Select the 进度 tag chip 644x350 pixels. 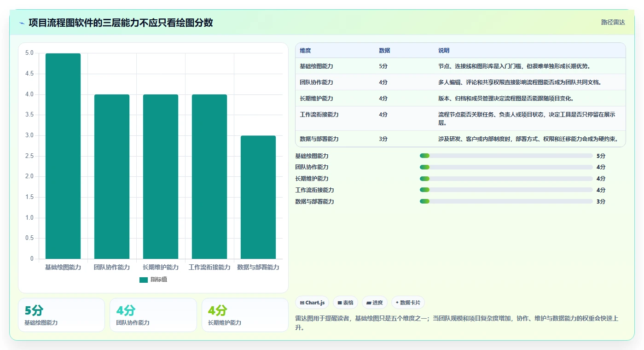[x=375, y=303]
